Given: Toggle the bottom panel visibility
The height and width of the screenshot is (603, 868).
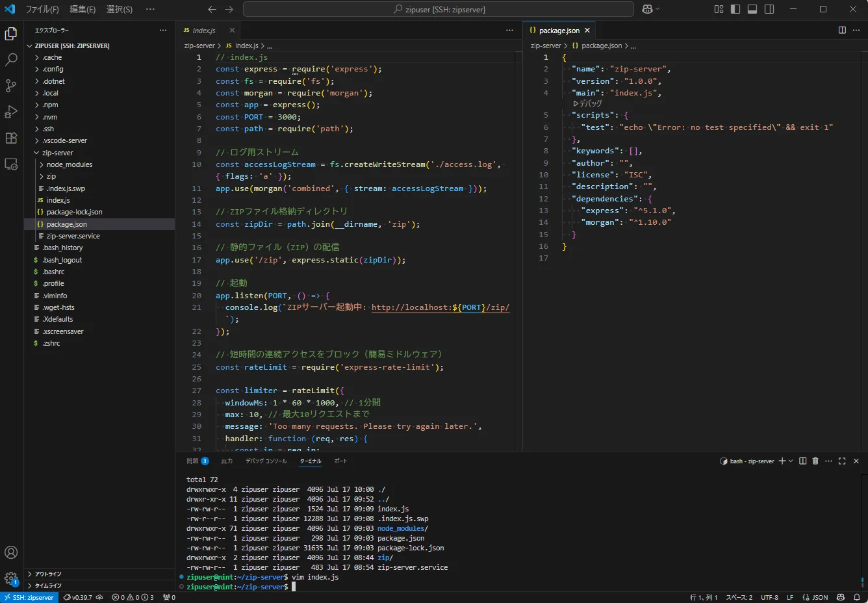Looking at the screenshot, I should 752,9.
